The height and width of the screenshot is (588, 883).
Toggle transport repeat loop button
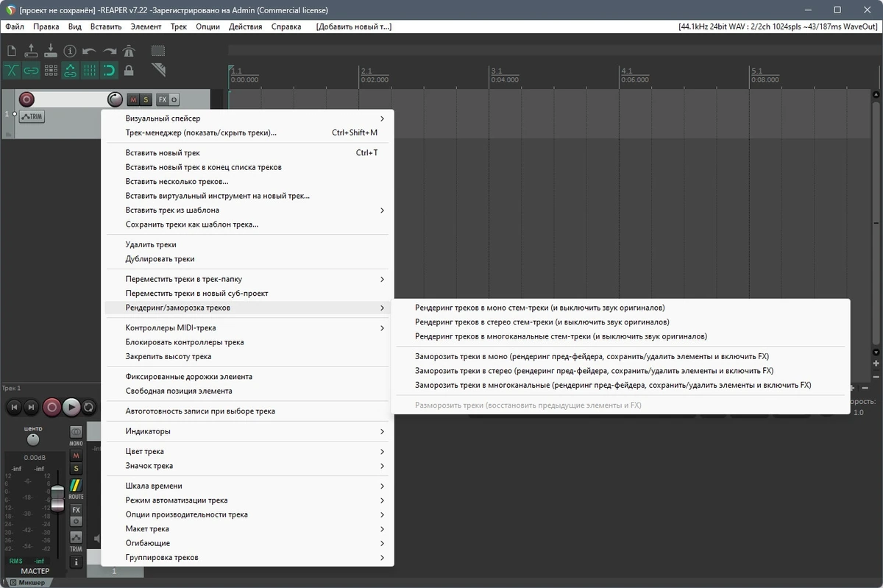[88, 406]
